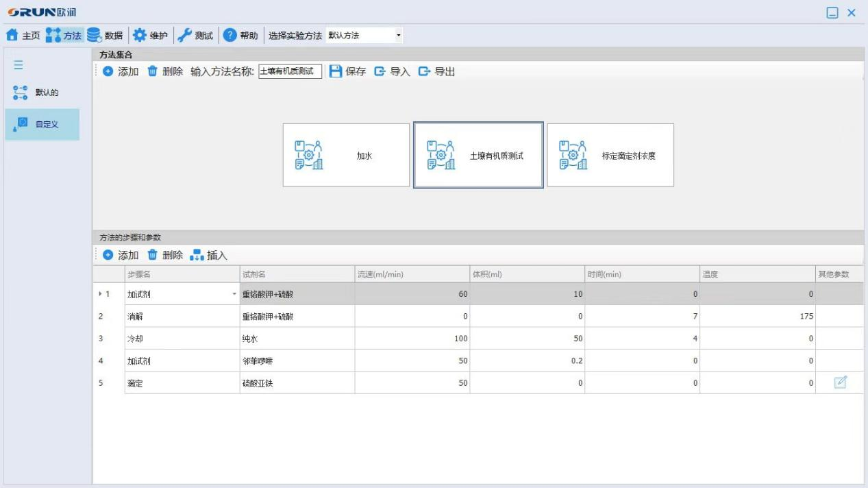
Task: Click the 纯水 reagent cell
Action: tap(297, 338)
